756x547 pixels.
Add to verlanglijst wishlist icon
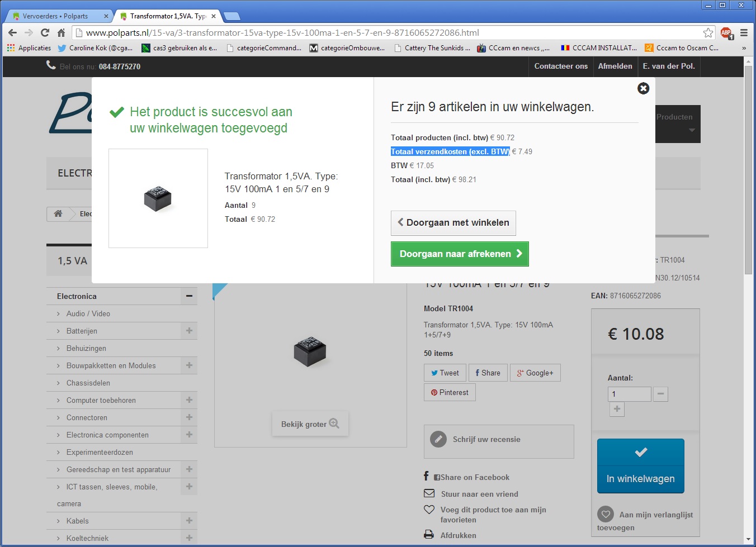click(x=606, y=514)
